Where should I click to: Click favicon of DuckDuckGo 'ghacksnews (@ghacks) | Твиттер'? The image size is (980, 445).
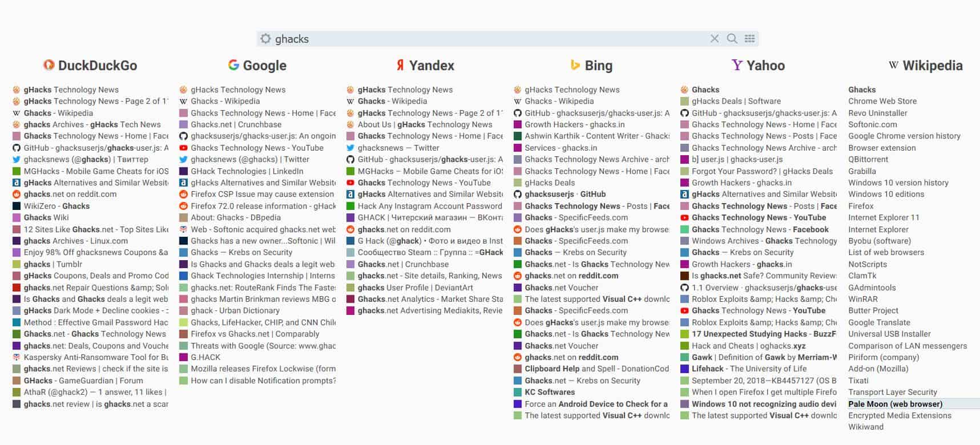click(17, 159)
